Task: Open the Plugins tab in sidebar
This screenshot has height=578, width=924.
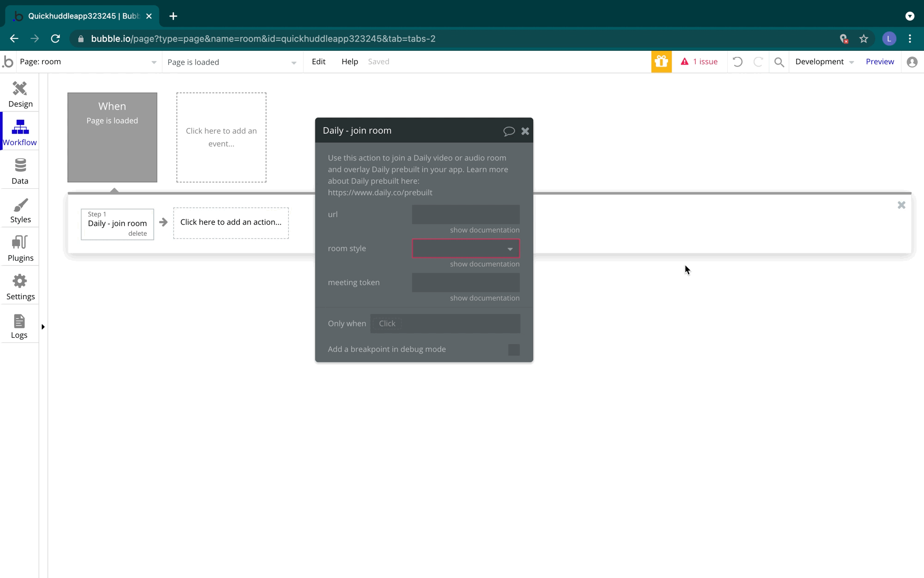Action: point(20,248)
